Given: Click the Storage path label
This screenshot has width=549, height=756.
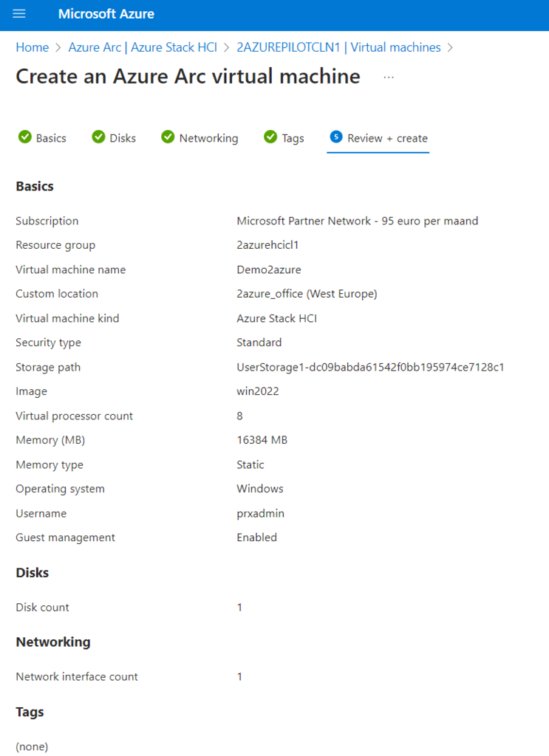Looking at the screenshot, I should pos(48,368).
